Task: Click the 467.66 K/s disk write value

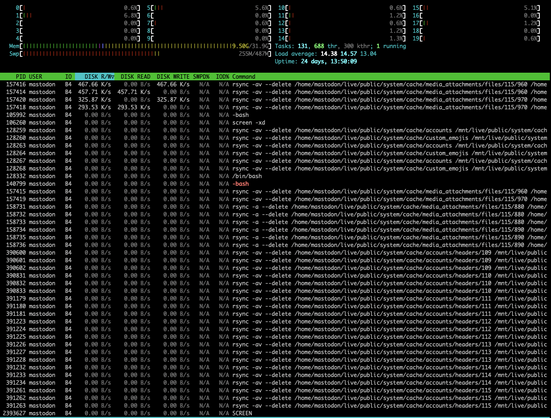Action: [173, 84]
